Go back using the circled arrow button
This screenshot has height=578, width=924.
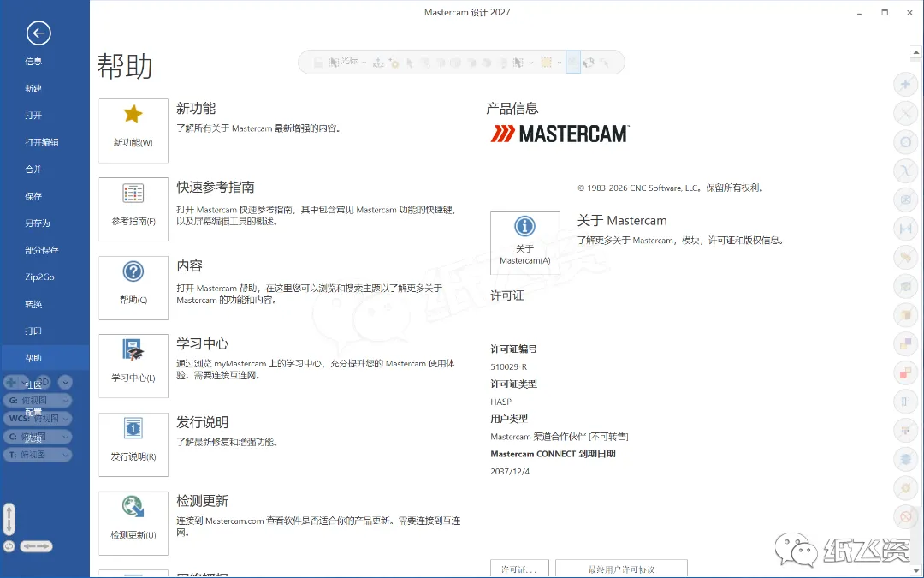point(38,33)
